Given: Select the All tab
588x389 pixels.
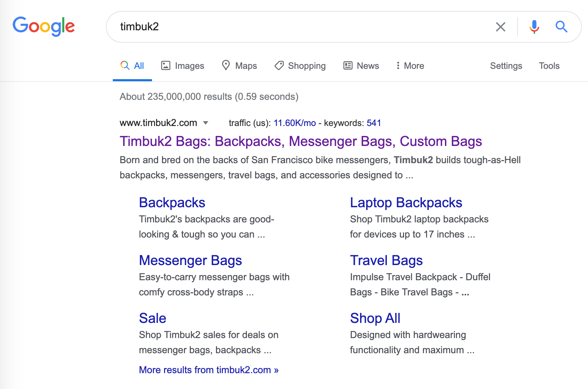Looking at the screenshot, I should point(132,66).
